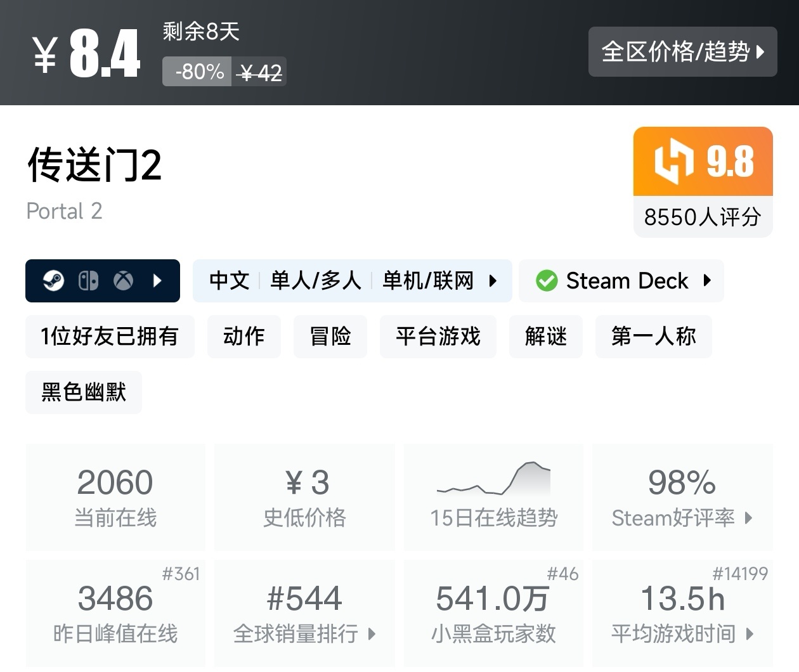Select the 黑色幽默 tag
This screenshot has width=799, height=672.
pyautogui.click(x=84, y=392)
